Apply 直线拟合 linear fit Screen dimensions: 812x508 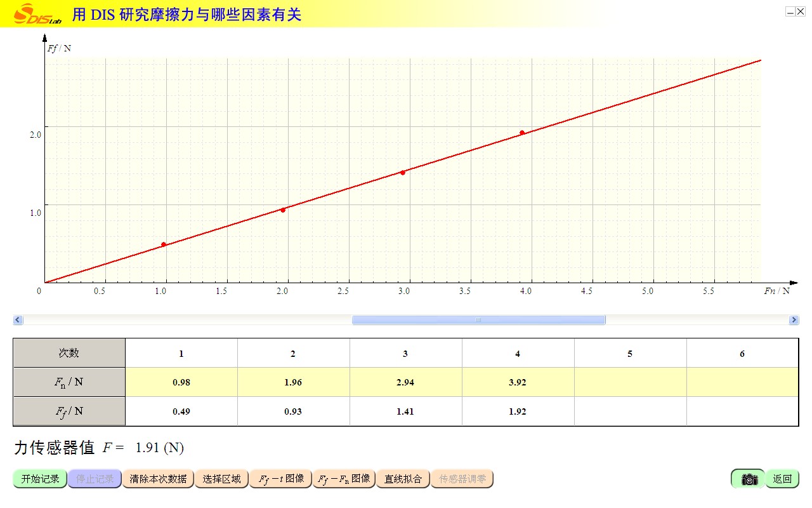(403, 479)
